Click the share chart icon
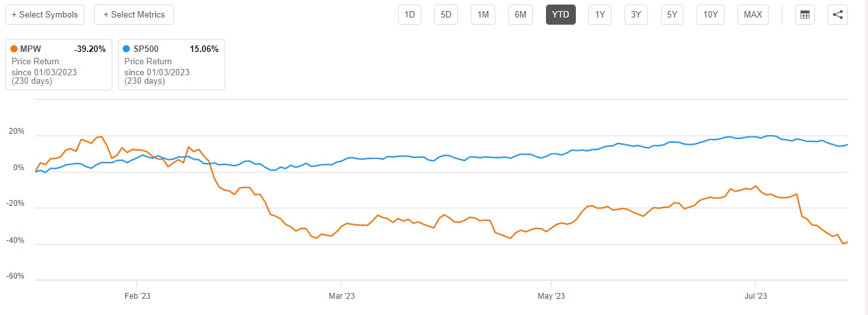 point(838,15)
